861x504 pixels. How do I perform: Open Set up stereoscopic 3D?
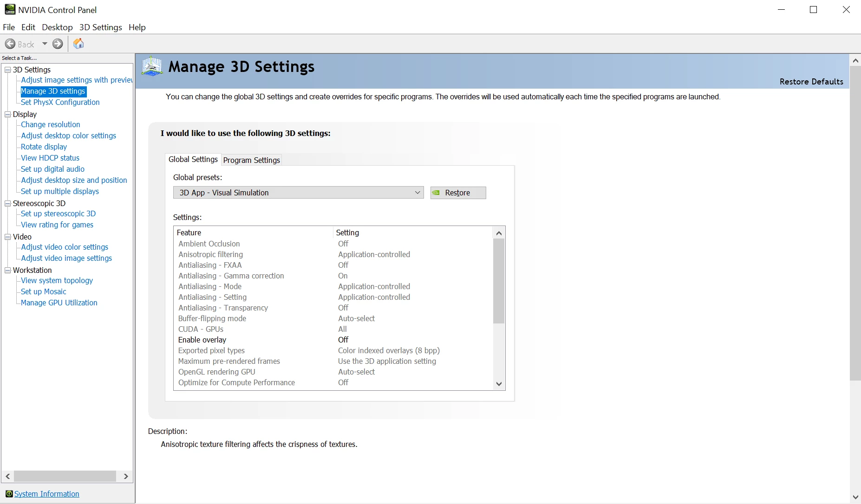pyautogui.click(x=59, y=213)
